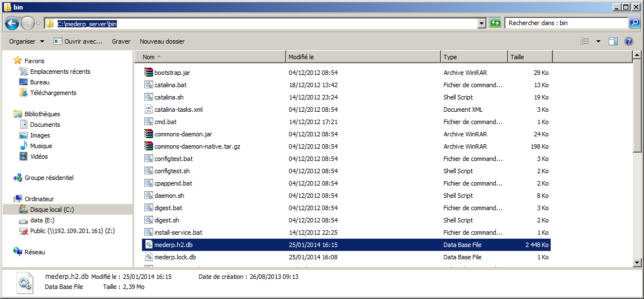The width and height of the screenshot is (644, 299).
Task: Sort by the 'Modifié le' column header
Action: coord(363,57)
